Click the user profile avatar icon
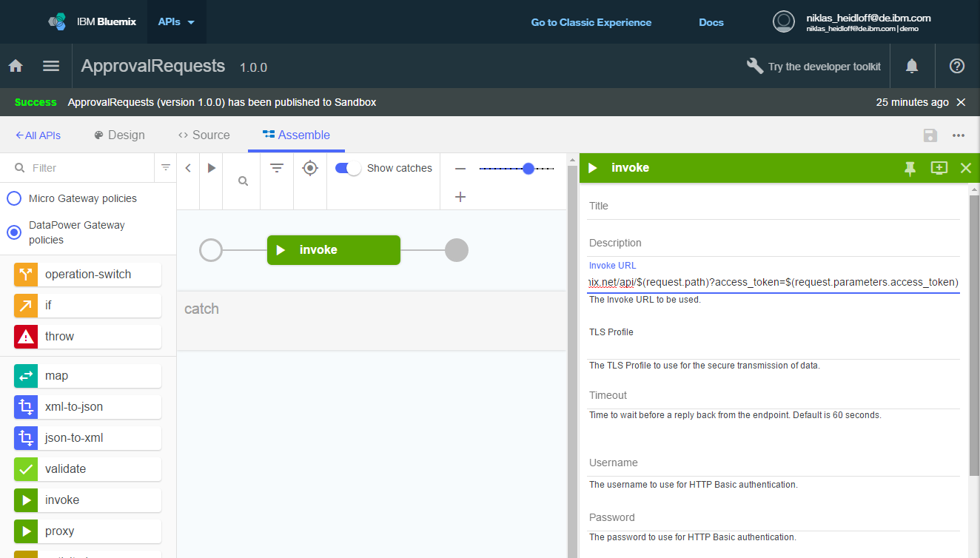 pyautogui.click(x=784, y=21)
